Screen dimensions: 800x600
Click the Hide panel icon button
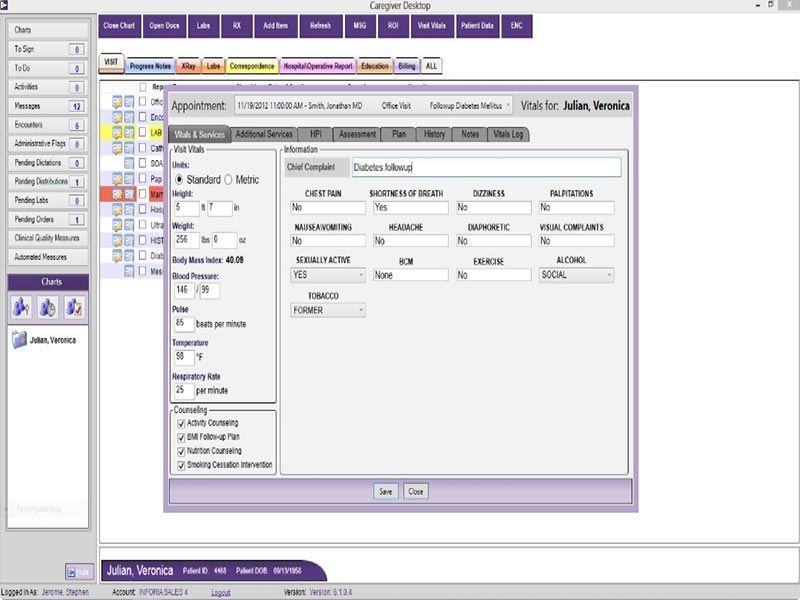tap(79, 572)
